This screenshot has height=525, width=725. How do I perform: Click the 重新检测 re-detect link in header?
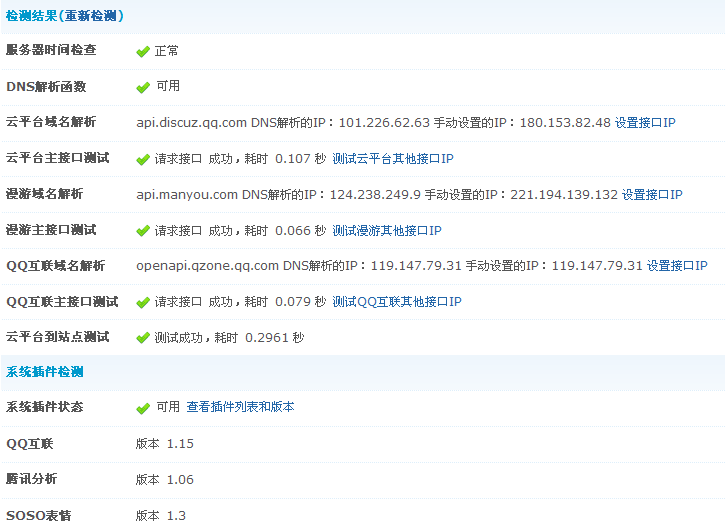91,16
